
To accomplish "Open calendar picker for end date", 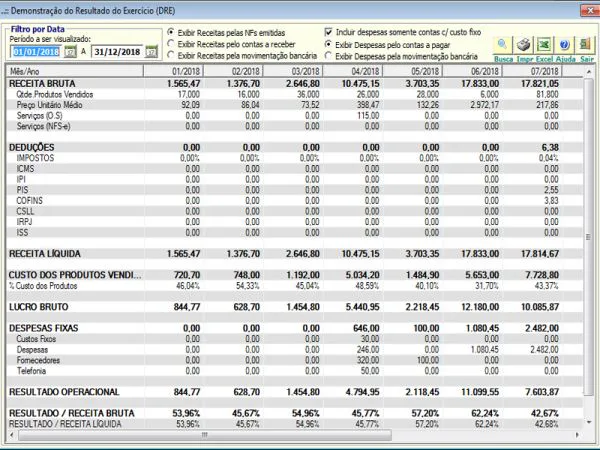I will (152, 51).
